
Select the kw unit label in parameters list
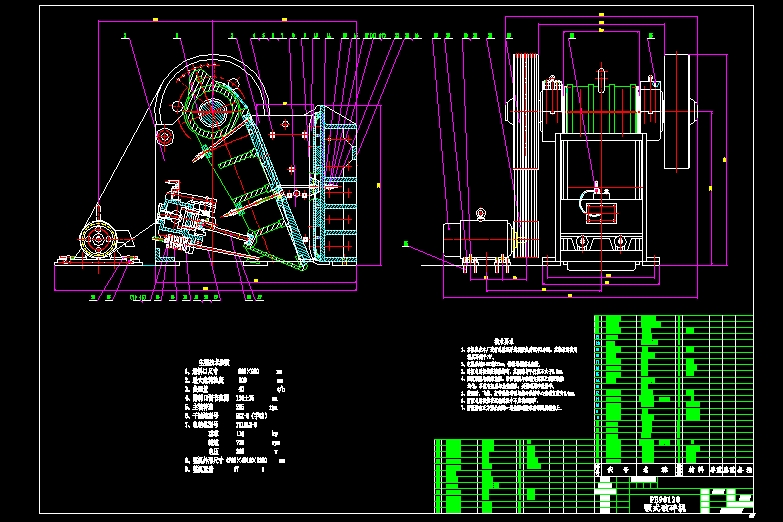(275, 434)
